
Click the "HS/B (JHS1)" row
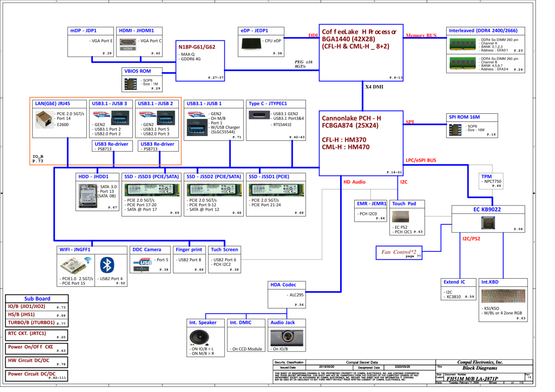(37, 315)
